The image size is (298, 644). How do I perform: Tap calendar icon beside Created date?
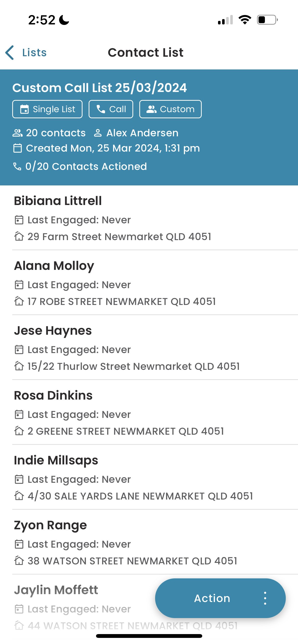point(18,148)
